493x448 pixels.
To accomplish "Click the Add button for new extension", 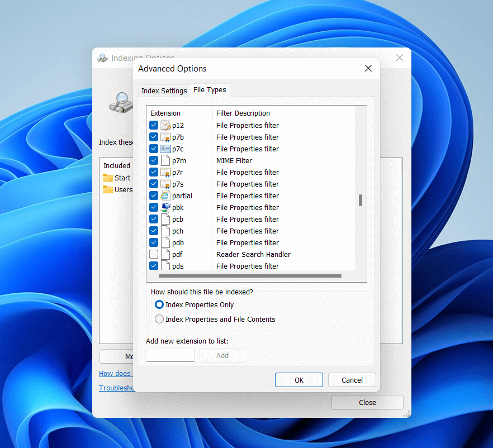I will (222, 355).
